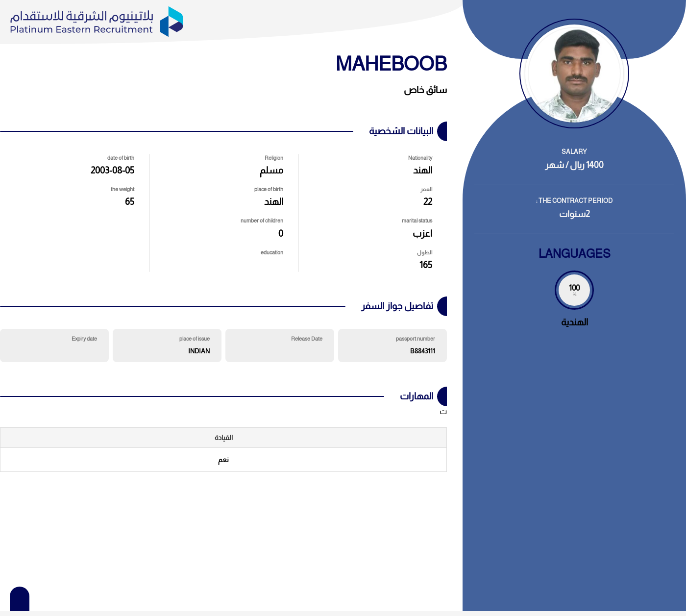Select the place of issue INDIAN field
Viewport: 686px width, 616px height.
(x=167, y=345)
